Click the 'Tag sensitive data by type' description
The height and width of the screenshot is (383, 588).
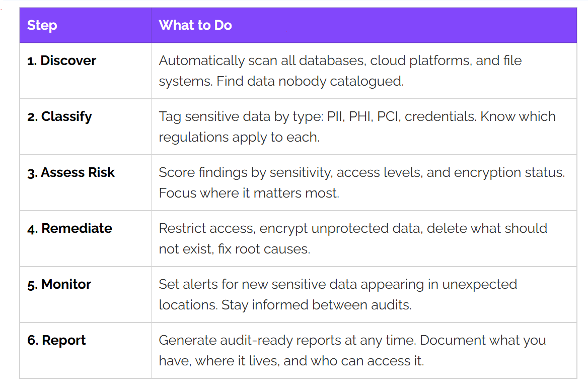[x=364, y=127]
